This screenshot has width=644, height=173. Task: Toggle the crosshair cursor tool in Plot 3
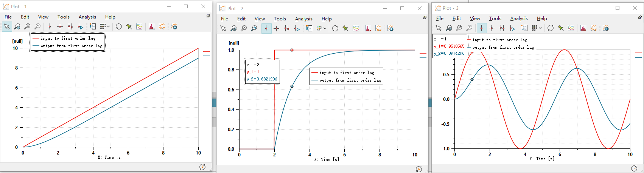click(x=492, y=28)
